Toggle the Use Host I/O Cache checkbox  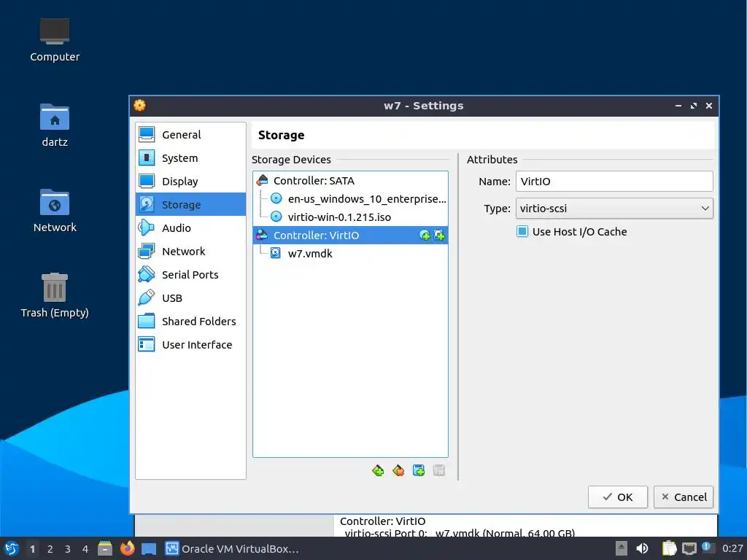click(x=522, y=232)
